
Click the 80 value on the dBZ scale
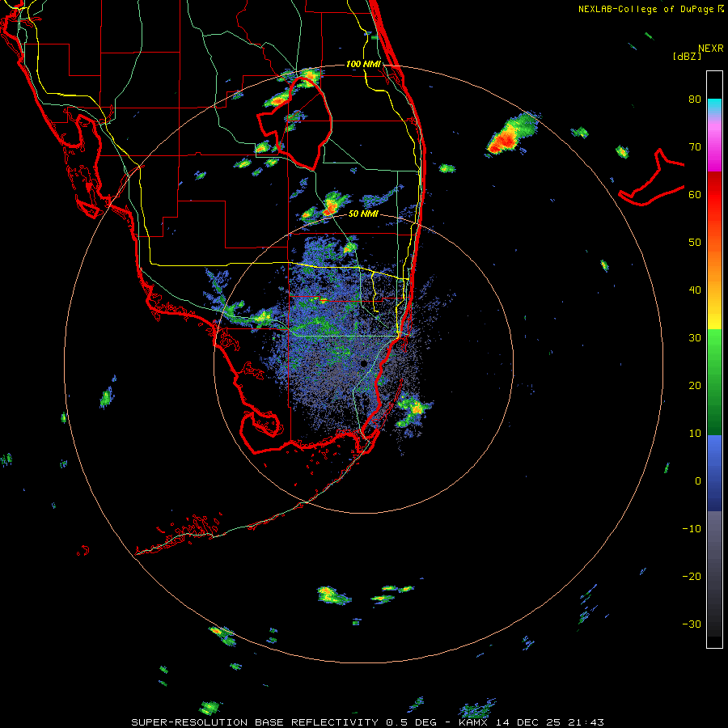695,99
